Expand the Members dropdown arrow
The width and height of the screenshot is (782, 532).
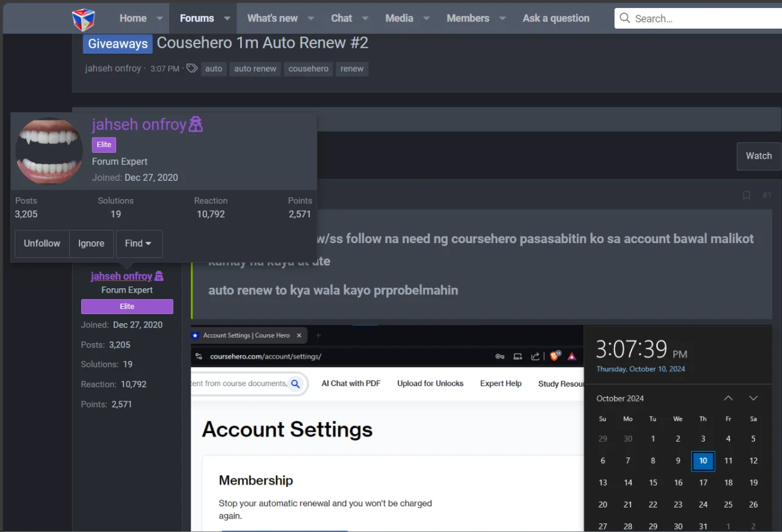502,18
